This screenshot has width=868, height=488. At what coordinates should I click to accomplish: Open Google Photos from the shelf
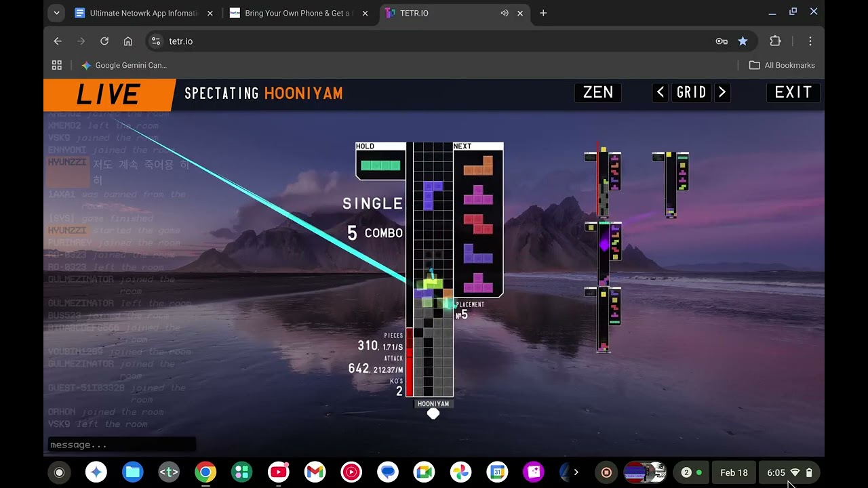[x=461, y=472]
